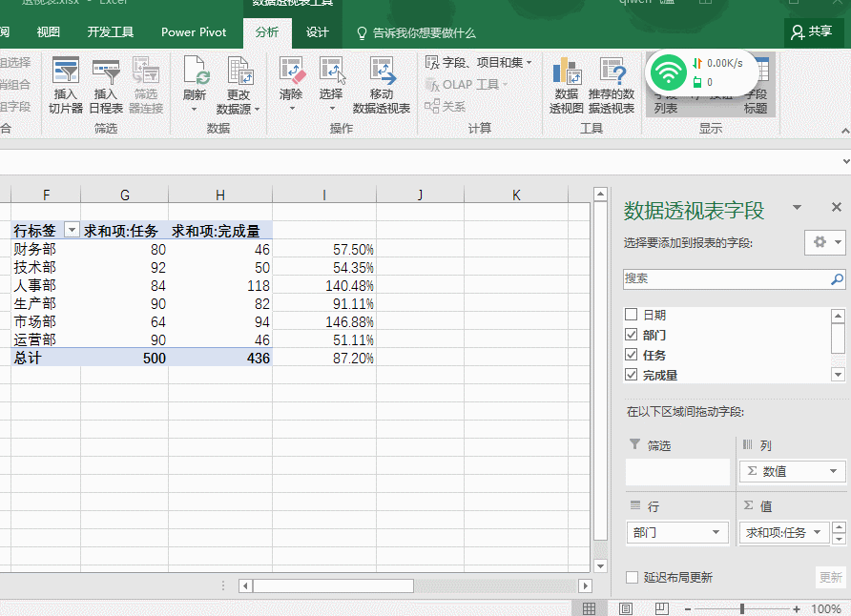Expand the 部门 row field dropdown
Viewport: 851px width, 616px height.
click(716, 533)
